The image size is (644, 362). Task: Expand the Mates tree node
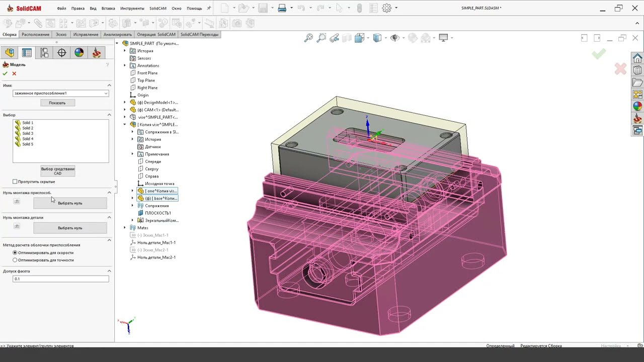[x=125, y=228]
